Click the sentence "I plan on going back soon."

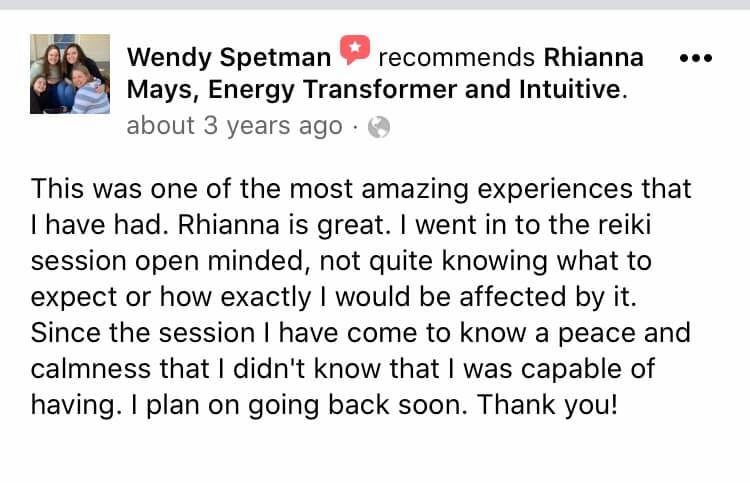tap(300, 405)
